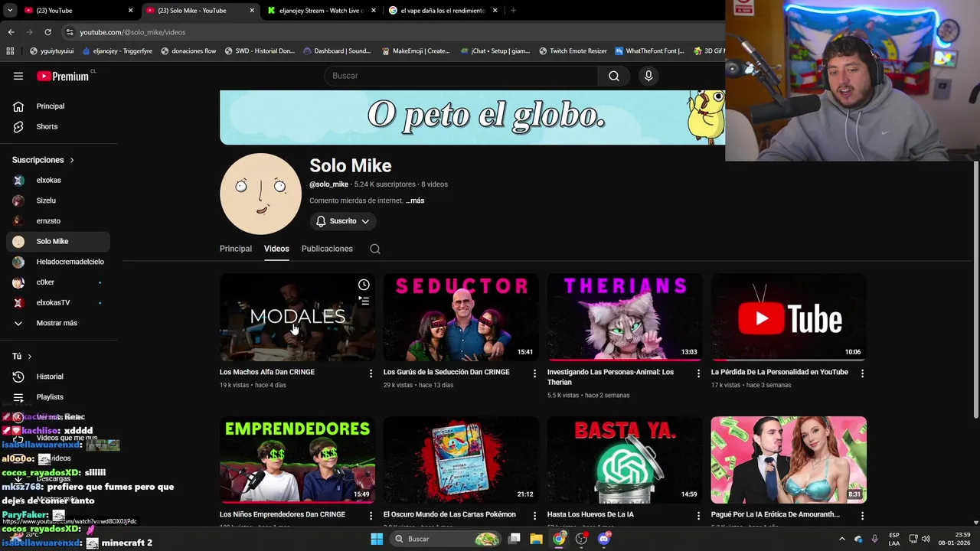Open Discord from the taskbar
This screenshot has height=551, width=980.
(x=603, y=539)
